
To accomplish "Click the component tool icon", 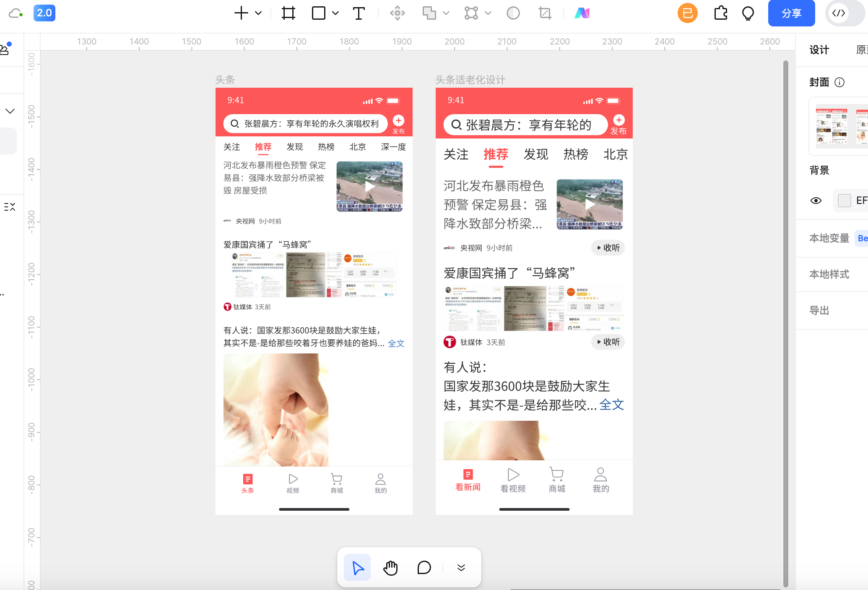I will 398,13.
